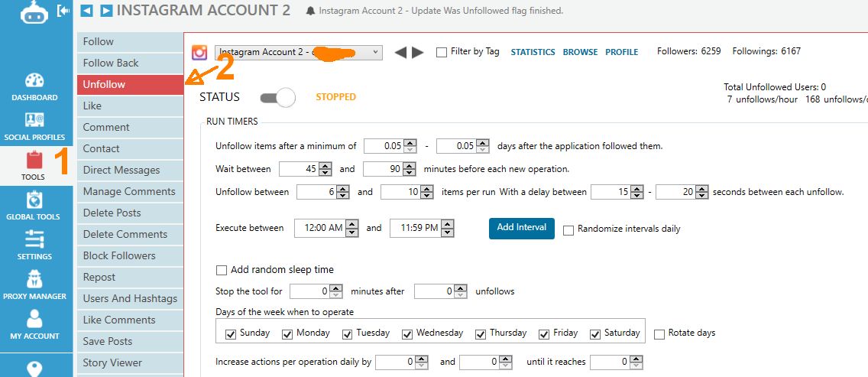Viewport: 868px width, 377px height.
Task: Open the Like Comments tab
Action: pyautogui.click(x=130, y=320)
